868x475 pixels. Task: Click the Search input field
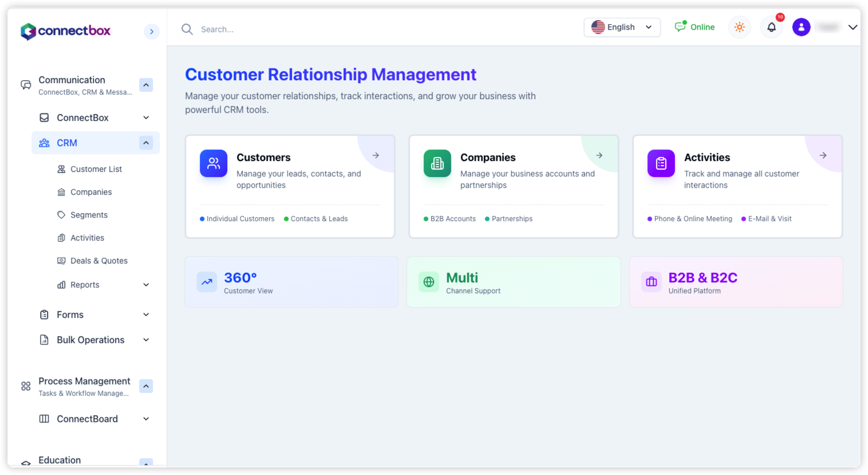click(x=378, y=29)
